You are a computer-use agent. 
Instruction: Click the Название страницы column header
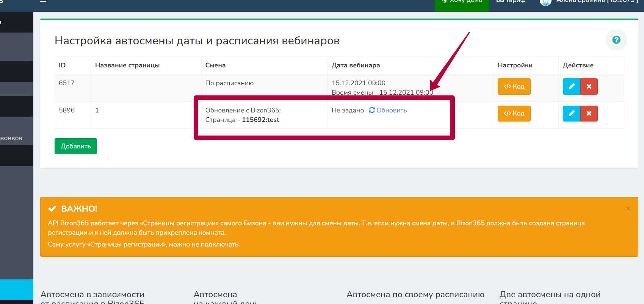[127, 65]
